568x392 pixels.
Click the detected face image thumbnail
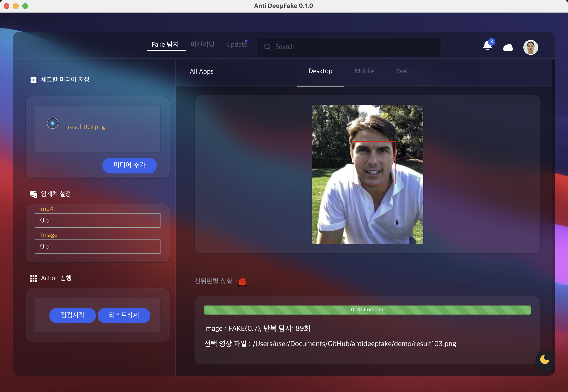[367, 174]
